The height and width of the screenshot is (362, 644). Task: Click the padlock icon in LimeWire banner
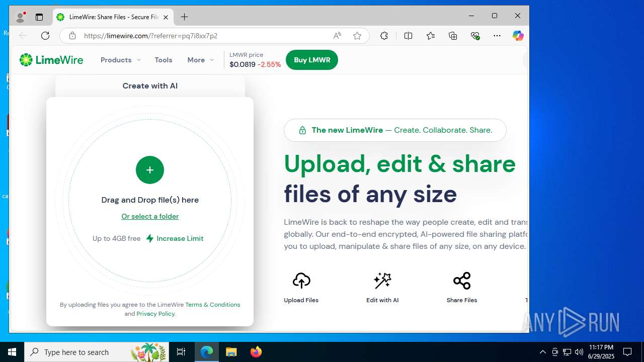point(302,130)
